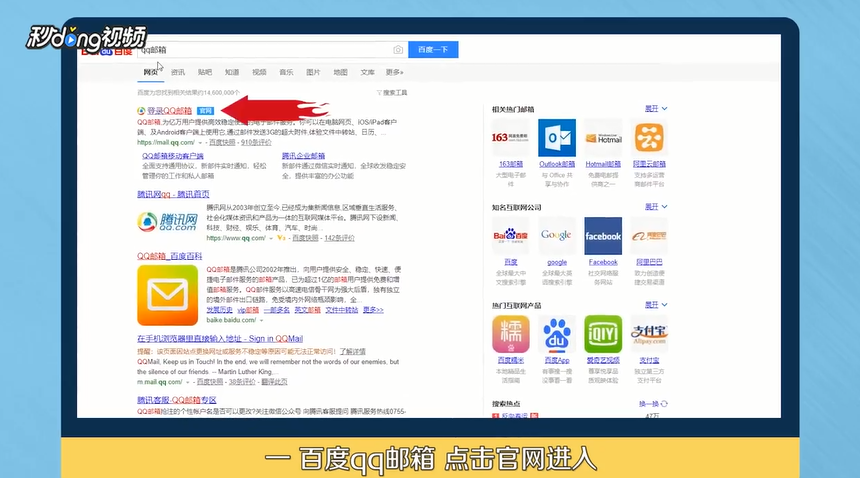The width and height of the screenshot is (860, 478).
Task: Switch to the 视频 tab
Action: pyautogui.click(x=259, y=72)
